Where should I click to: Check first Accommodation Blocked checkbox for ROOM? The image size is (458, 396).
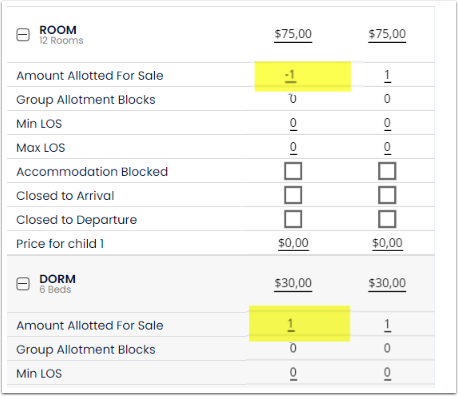(x=293, y=171)
